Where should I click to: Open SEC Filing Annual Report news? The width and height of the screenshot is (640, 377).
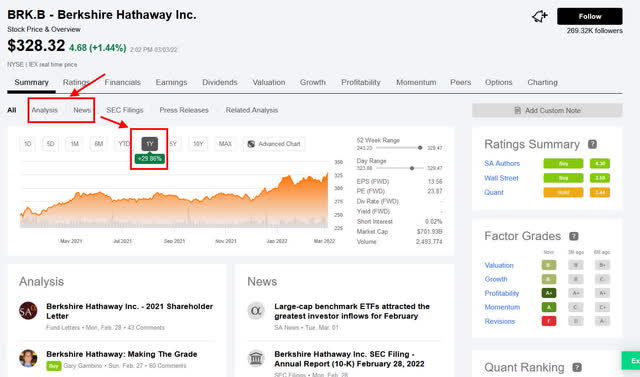pyautogui.click(x=349, y=359)
